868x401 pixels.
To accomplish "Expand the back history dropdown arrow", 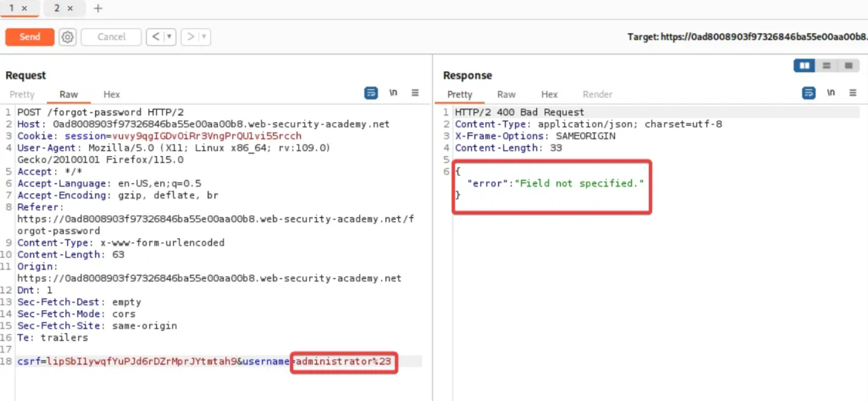I will click(x=170, y=37).
